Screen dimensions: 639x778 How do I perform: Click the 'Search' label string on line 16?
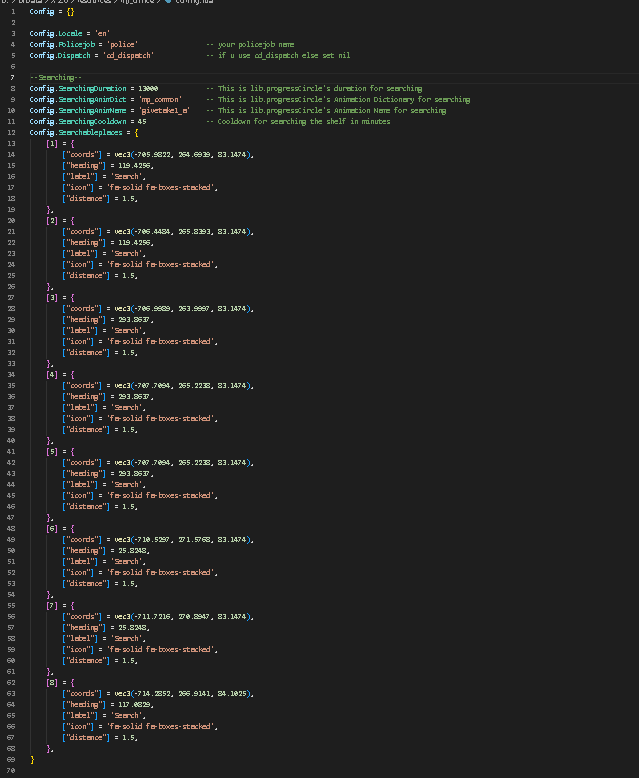127,177
